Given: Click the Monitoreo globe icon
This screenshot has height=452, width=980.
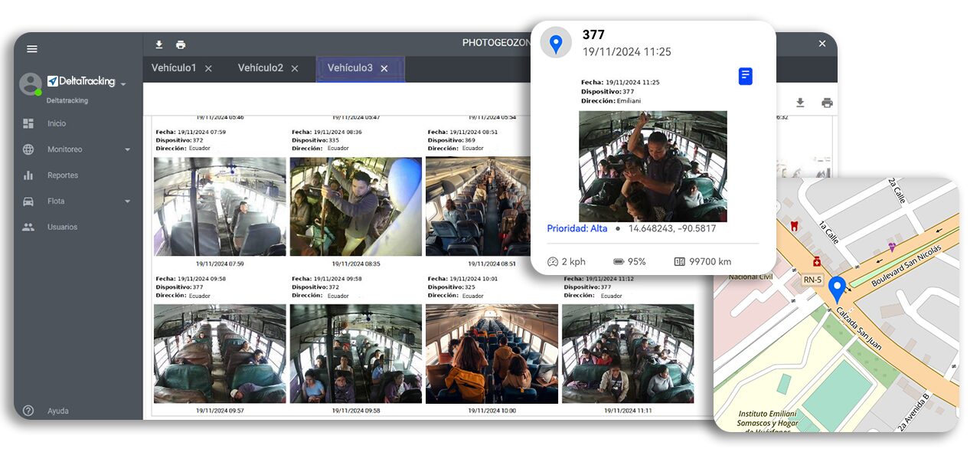Looking at the screenshot, I should (x=28, y=149).
